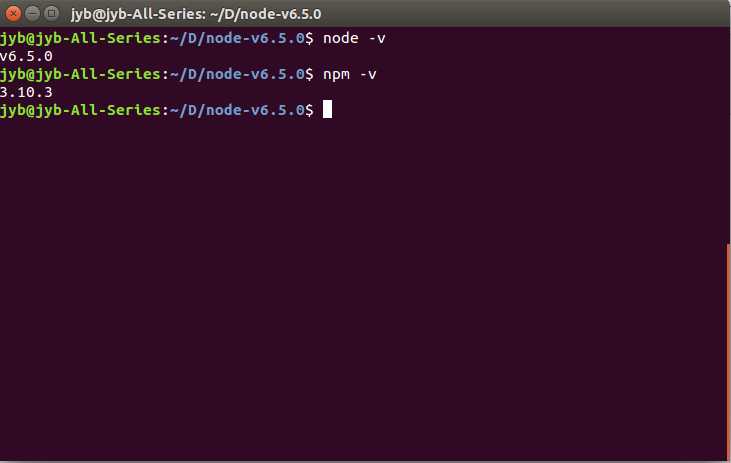Click the green username on the second prompt line
731x463 pixels.
point(80,74)
